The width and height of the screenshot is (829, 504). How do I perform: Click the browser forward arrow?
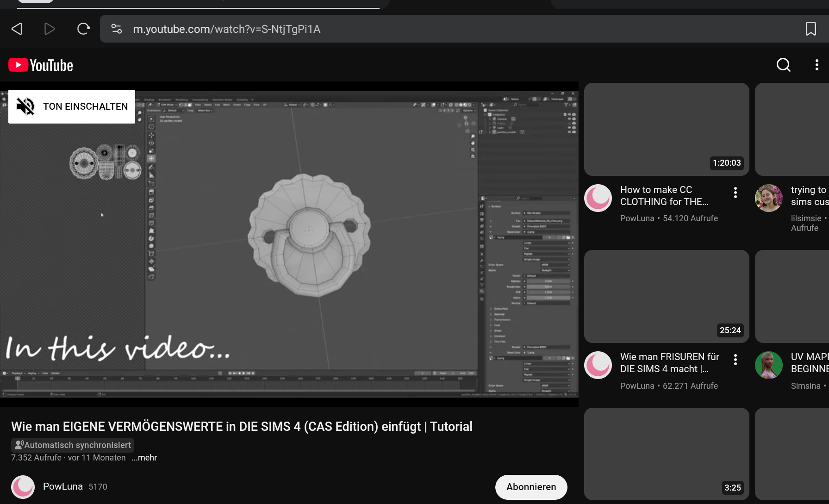point(50,29)
